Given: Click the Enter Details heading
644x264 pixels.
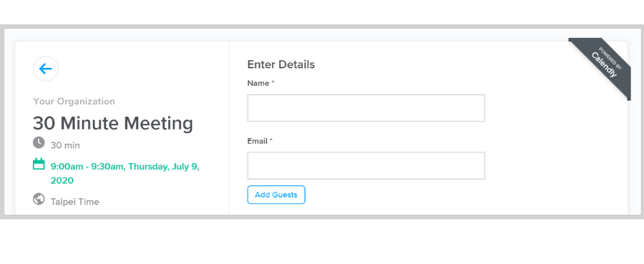Looking at the screenshot, I should coord(281,64).
